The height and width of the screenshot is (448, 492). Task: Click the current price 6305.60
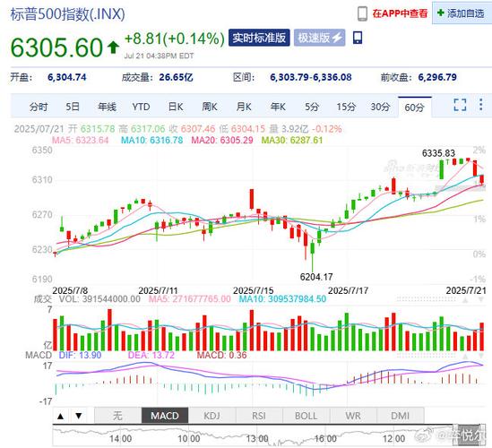pos(56,47)
